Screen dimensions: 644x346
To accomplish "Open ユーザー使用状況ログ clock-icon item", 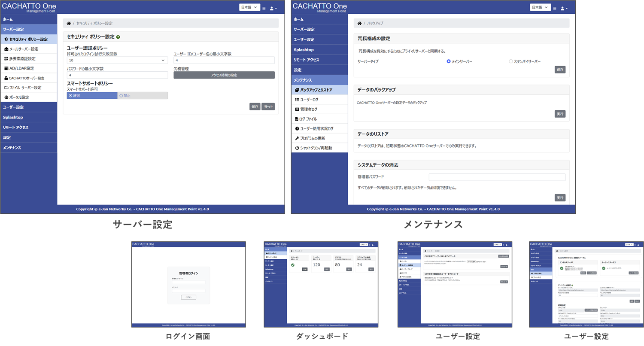I will click(x=319, y=128).
